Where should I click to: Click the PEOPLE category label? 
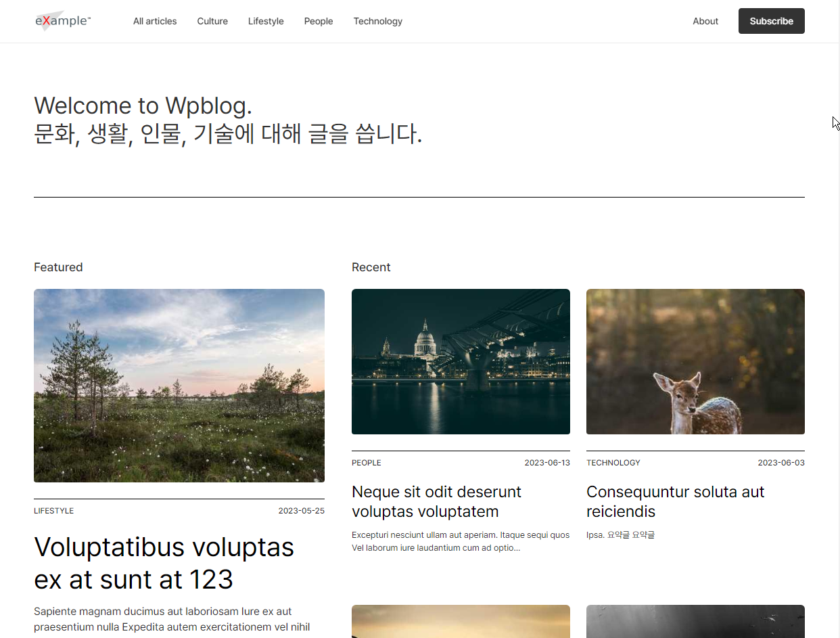(x=367, y=463)
